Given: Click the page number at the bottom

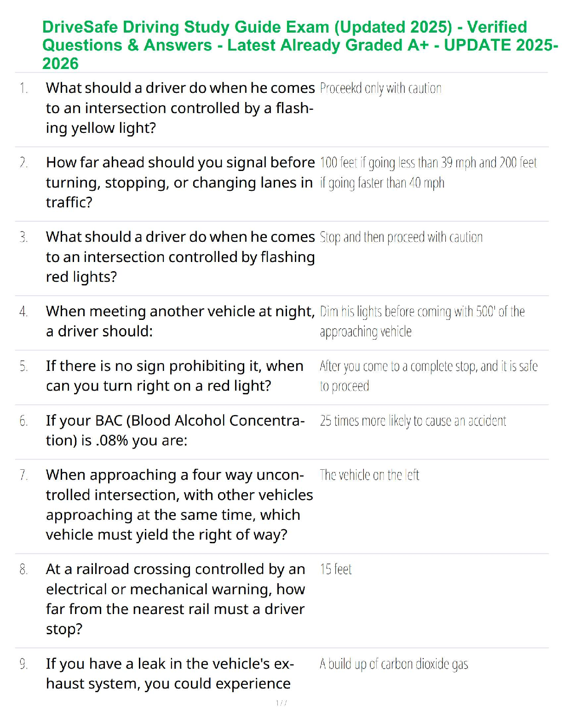Looking at the screenshot, I should click(281, 703).
